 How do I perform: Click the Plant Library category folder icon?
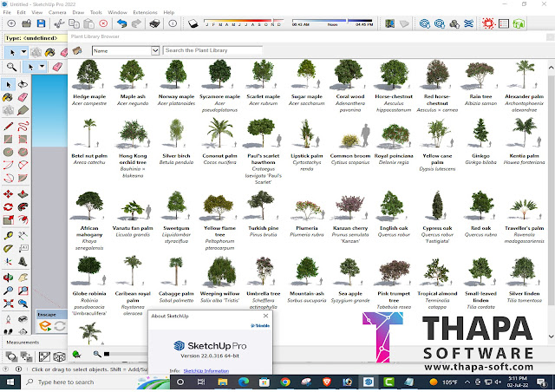point(77,50)
